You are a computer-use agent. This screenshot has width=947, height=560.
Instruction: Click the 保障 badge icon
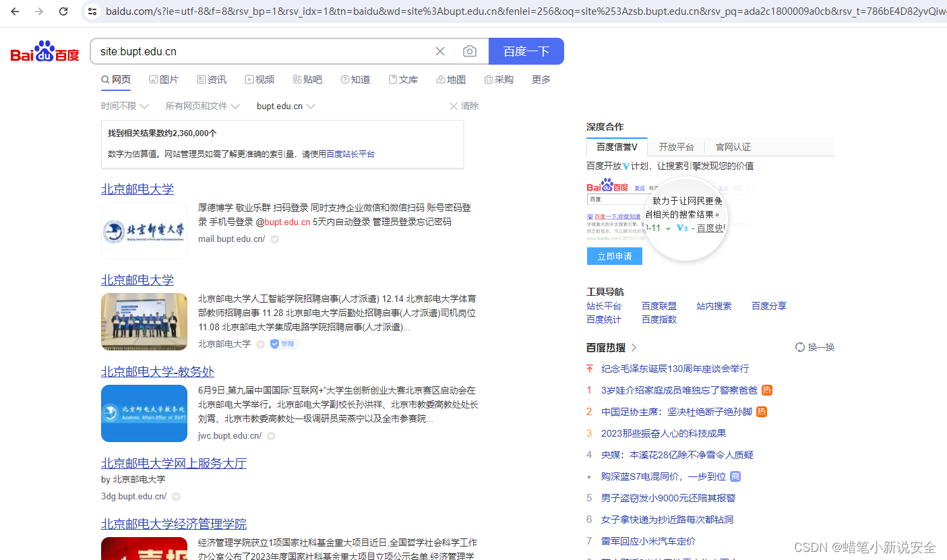(284, 344)
